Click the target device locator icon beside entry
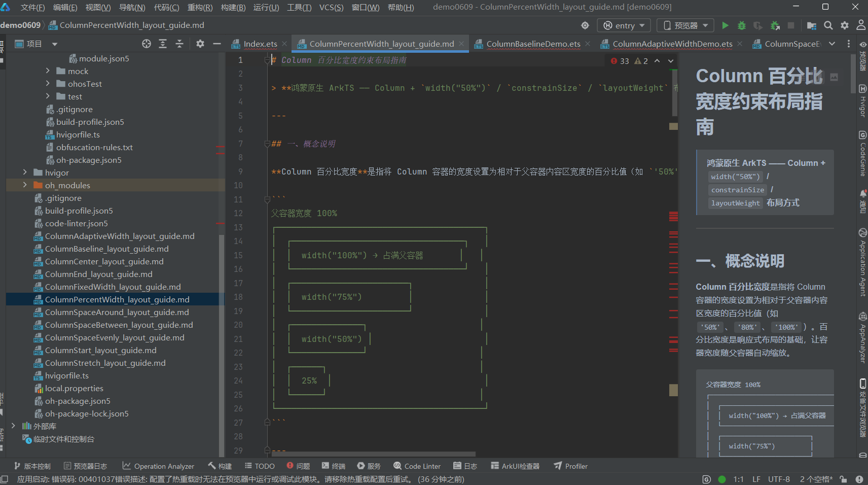Viewport: 868px width, 485px height. tap(585, 25)
